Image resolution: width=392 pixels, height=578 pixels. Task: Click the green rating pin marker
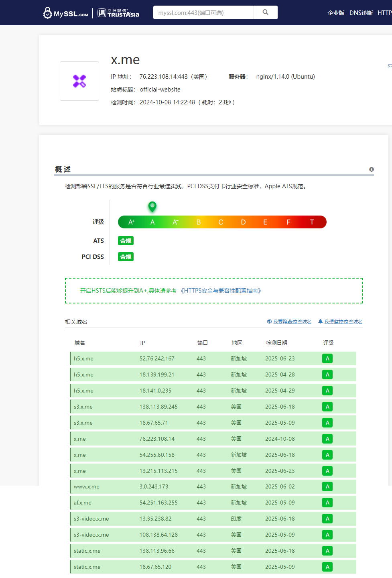pyautogui.click(x=152, y=207)
